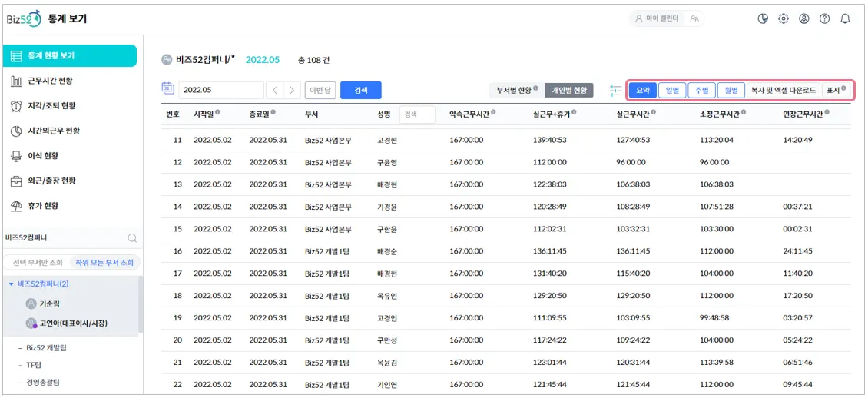
Task: Open settings gear icon in header
Action: 784,18
